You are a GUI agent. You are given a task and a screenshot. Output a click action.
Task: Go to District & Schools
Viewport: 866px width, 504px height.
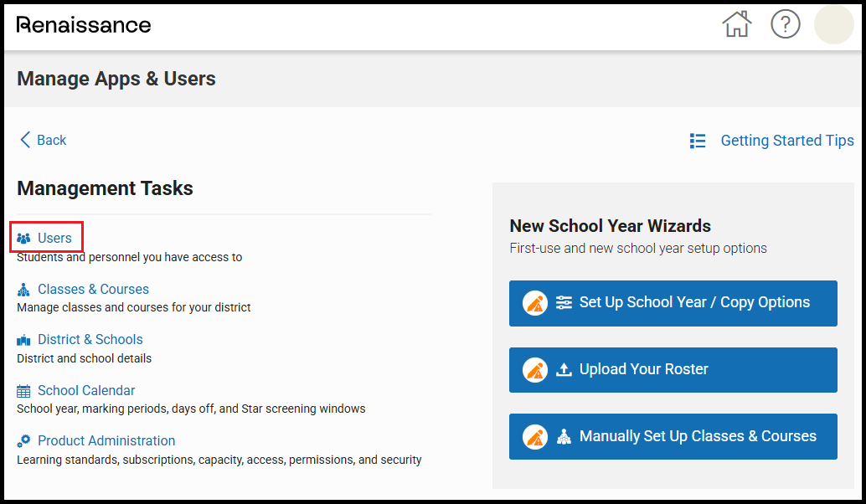pos(90,340)
